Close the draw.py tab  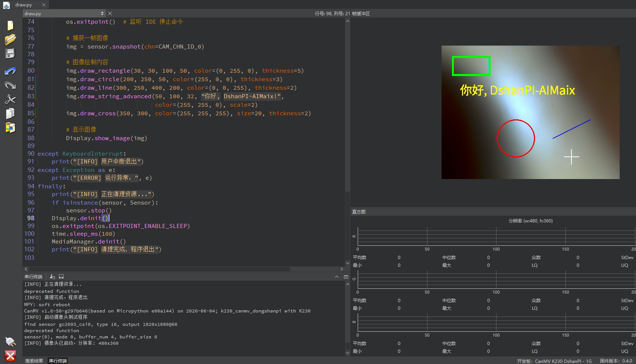pyautogui.click(x=44, y=5)
